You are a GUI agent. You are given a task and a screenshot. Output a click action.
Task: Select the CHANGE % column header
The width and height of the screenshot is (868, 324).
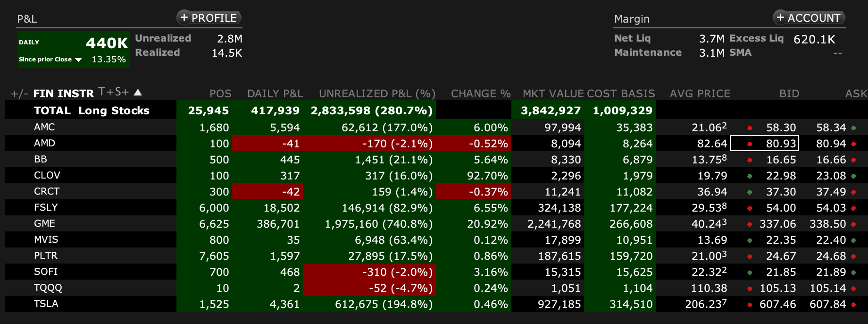click(x=480, y=94)
